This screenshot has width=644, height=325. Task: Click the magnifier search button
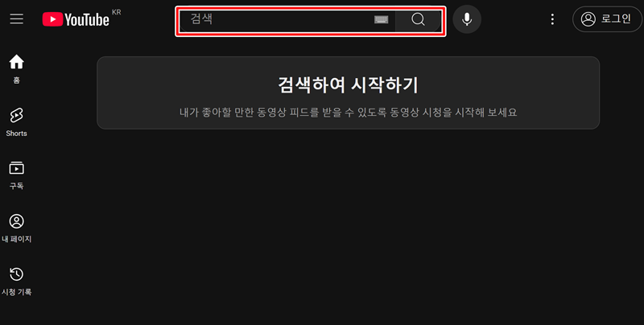click(418, 19)
